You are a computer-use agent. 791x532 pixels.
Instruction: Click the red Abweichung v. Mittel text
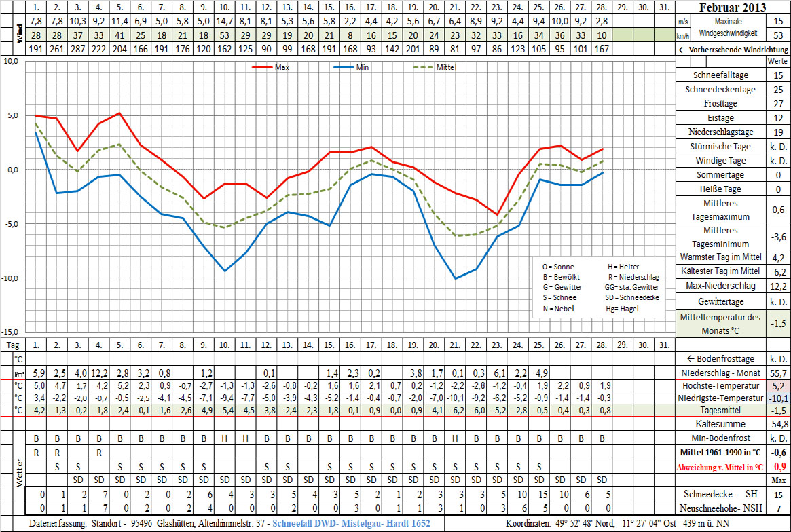click(x=720, y=467)
